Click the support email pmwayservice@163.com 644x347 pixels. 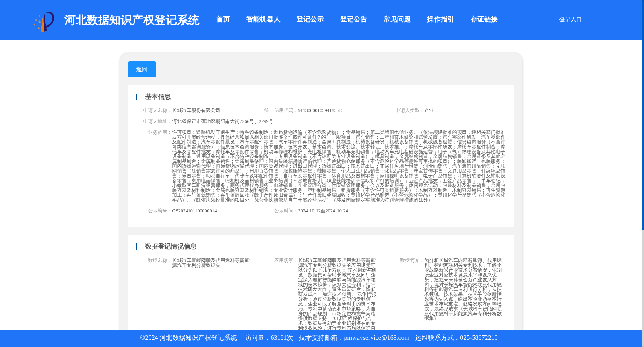[x=376, y=338]
